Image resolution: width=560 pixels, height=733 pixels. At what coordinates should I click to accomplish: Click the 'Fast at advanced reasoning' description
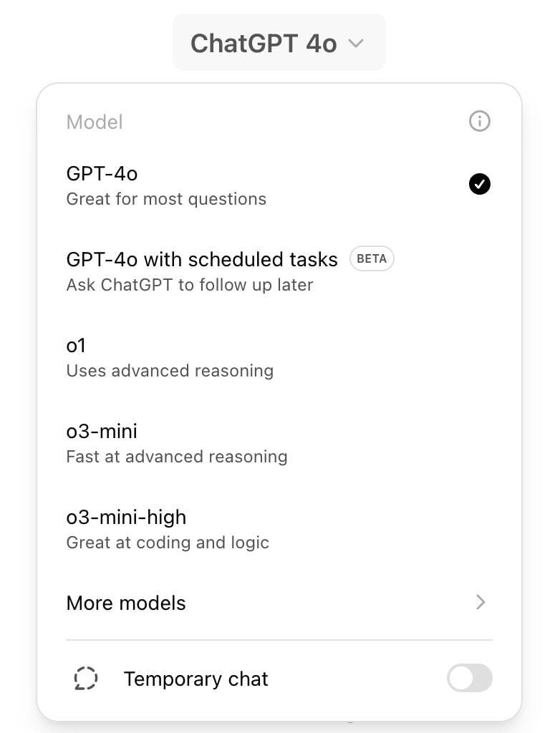[x=177, y=457]
